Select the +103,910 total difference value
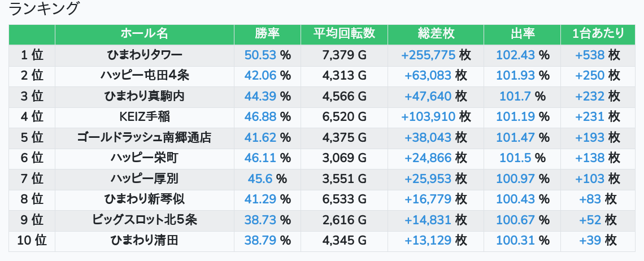Screen dimensions: 644x261 428,117
